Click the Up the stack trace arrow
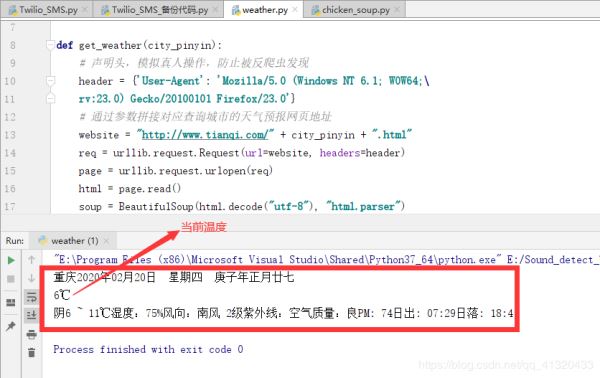This screenshot has height=378, width=600. (32, 260)
